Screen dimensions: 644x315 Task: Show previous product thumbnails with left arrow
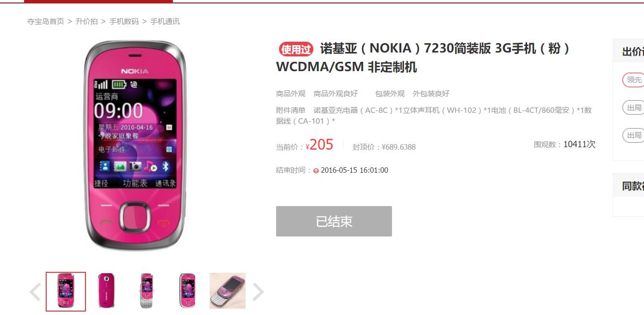coord(35,292)
